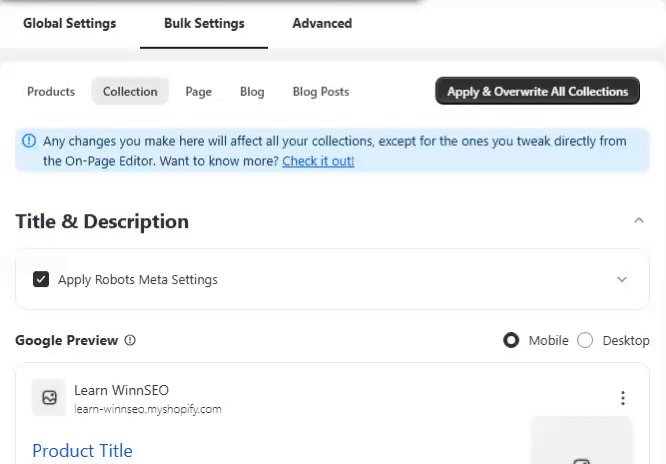Open the Blog sub-tab

(x=252, y=92)
